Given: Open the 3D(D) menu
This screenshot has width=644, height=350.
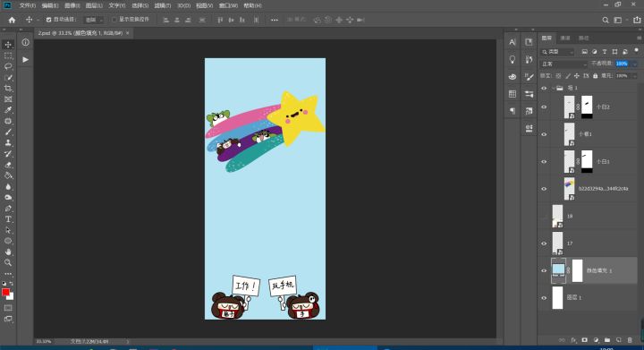Looking at the screenshot, I should [x=183, y=5].
